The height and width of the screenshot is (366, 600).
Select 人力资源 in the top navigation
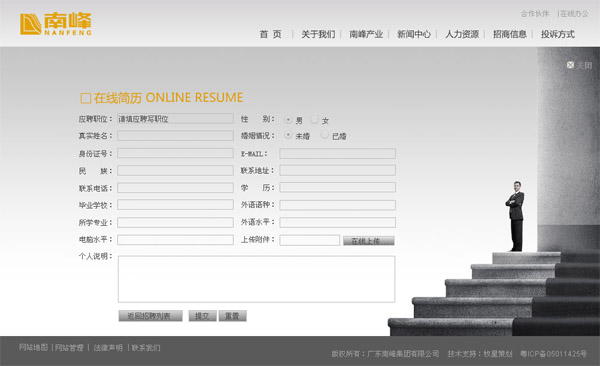pos(462,34)
